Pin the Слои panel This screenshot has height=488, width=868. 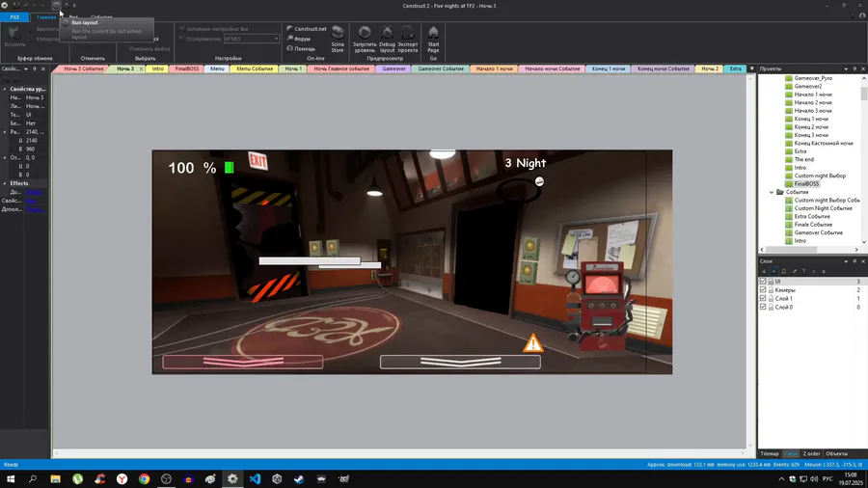[x=854, y=261]
